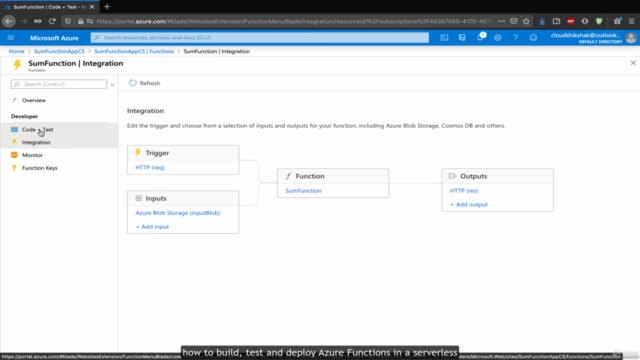The image size is (640, 360).
Task: Select Integration in the sidebar
Action: pyautogui.click(x=36, y=142)
